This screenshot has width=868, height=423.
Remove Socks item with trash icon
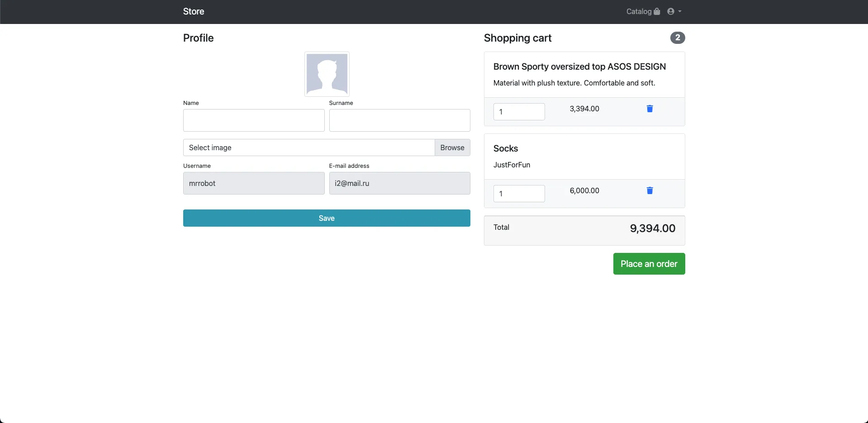650,190
